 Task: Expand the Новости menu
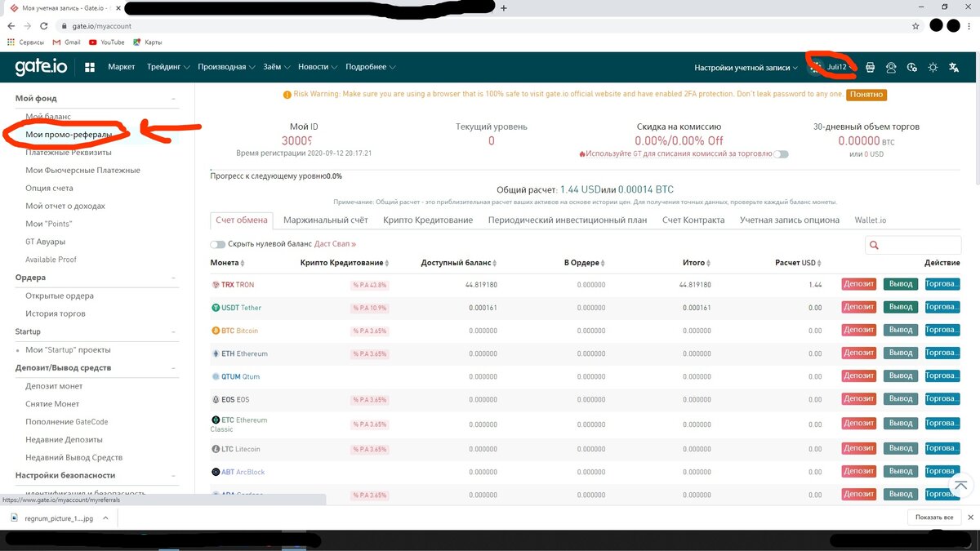tap(318, 67)
